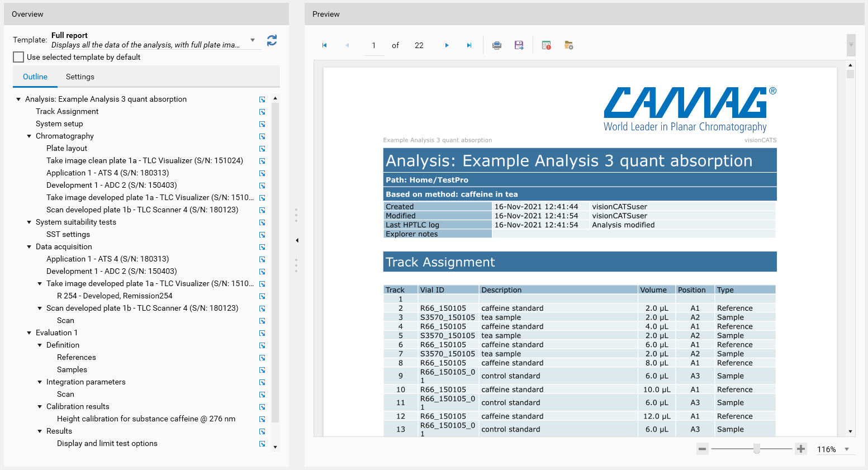Jump to Track Assignment section via link icon

(x=262, y=112)
